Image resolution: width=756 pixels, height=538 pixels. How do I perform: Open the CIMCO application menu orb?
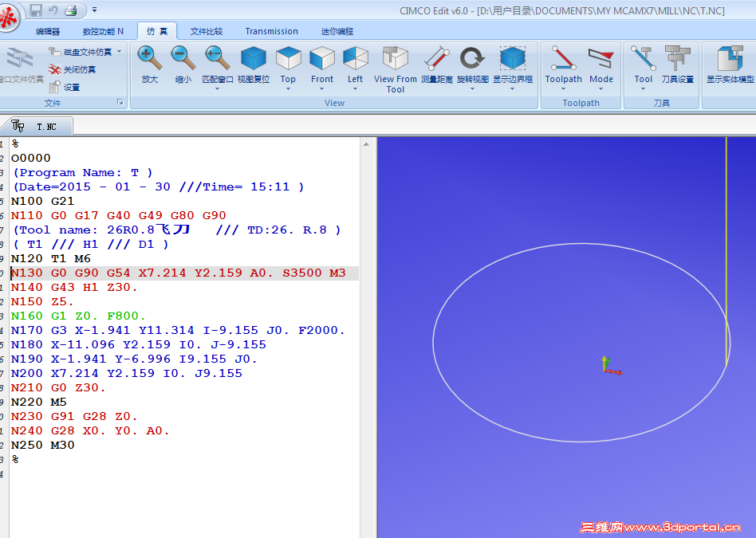tap(8, 18)
